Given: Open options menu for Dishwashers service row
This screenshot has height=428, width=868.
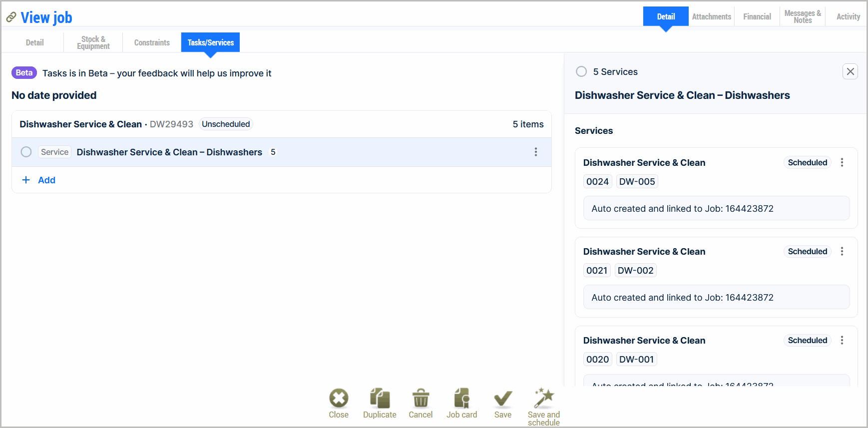Looking at the screenshot, I should (536, 152).
